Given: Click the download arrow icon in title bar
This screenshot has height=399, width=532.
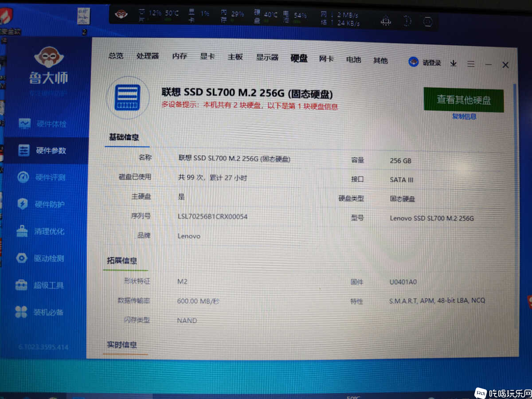Looking at the screenshot, I should pyautogui.click(x=454, y=63).
